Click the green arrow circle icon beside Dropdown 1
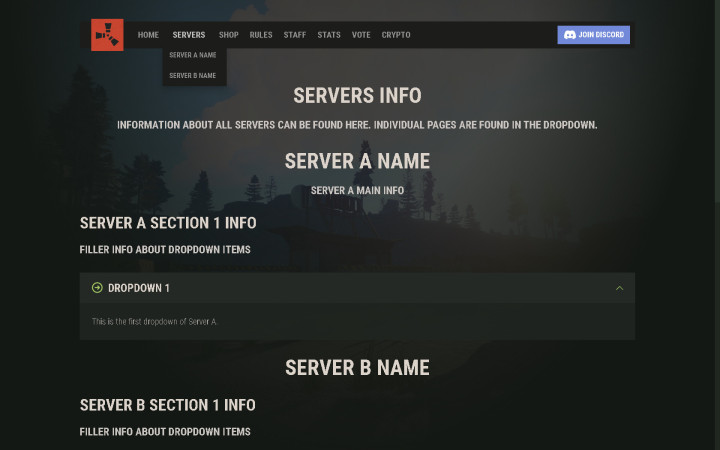 tap(97, 288)
